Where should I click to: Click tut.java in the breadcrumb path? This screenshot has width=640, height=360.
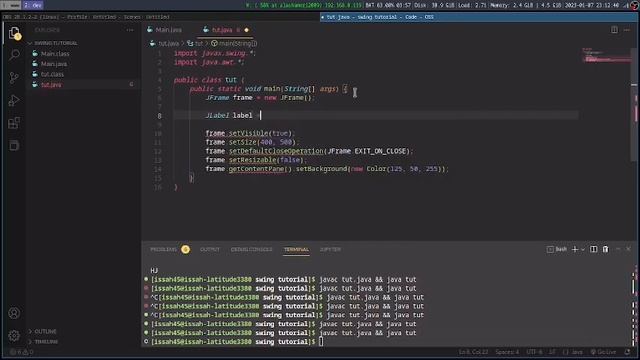coord(169,43)
